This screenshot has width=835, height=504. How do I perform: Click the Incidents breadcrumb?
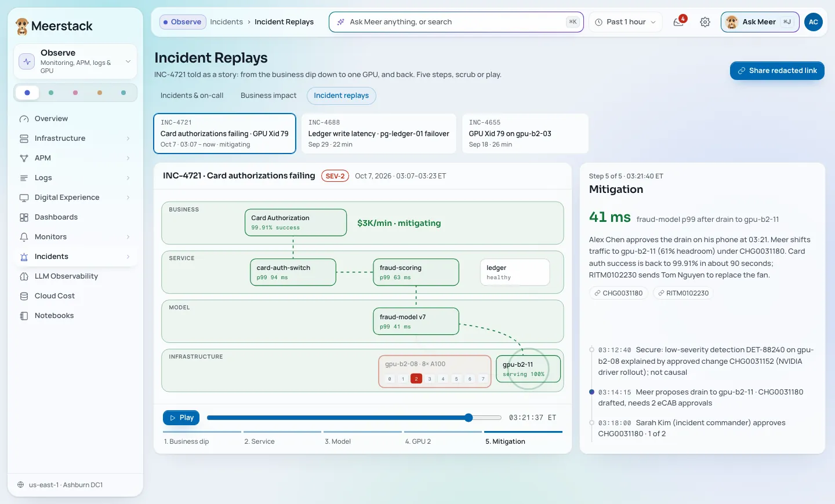point(227,22)
